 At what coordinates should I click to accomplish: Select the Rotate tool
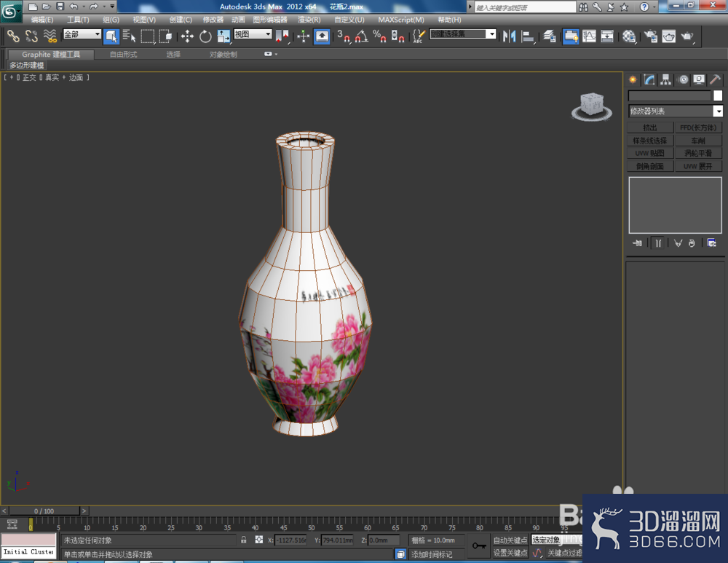[x=205, y=36]
